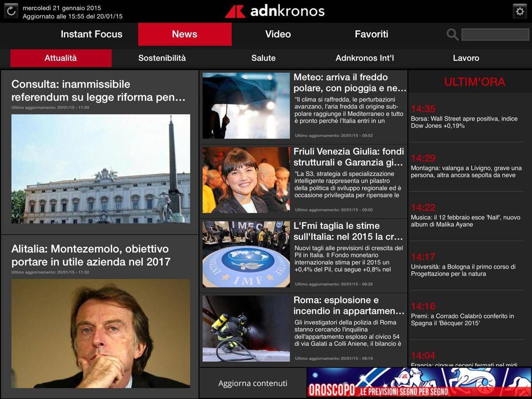Open 14:22 Malika Ayane album item
Image resolution: width=532 pixels, height=399 pixels.
(466, 216)
